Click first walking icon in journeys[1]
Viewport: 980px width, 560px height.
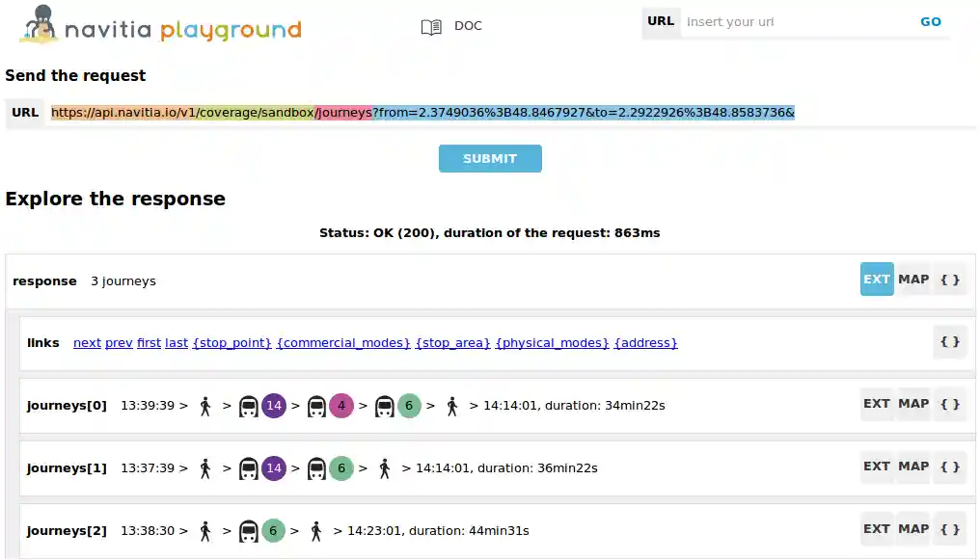tap(204, 468)
